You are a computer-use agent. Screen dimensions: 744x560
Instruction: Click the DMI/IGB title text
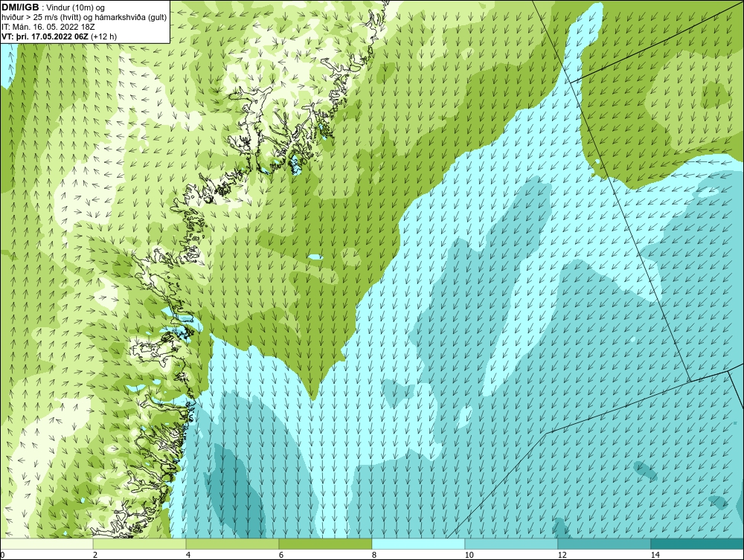coord(20,7)
